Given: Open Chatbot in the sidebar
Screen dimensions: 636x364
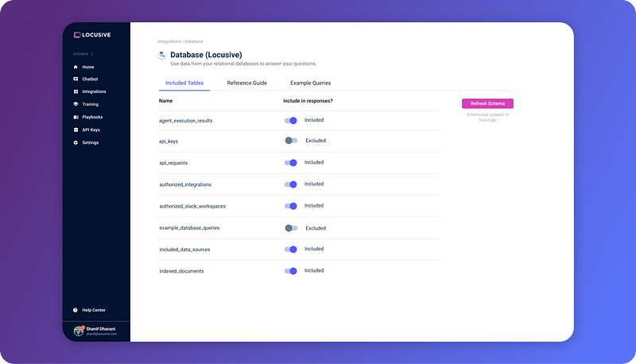Looking at the screenshot, I should click(x=90, y=79).
